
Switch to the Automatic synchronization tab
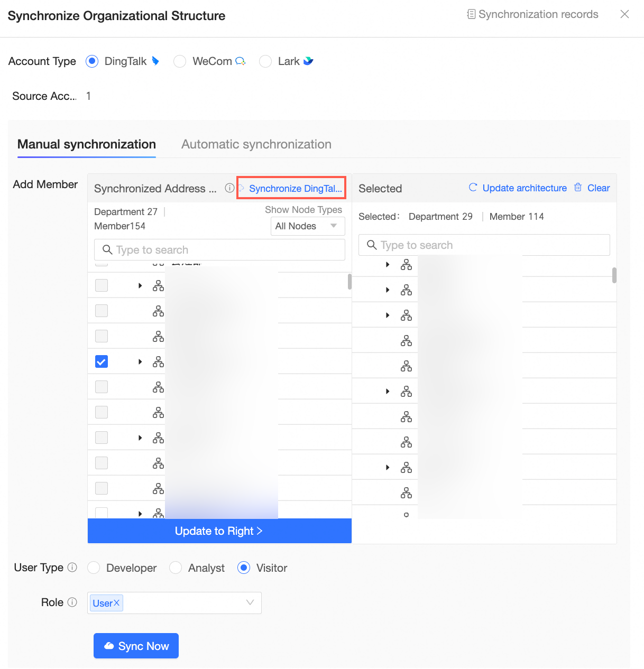click(x=256, y=144)
